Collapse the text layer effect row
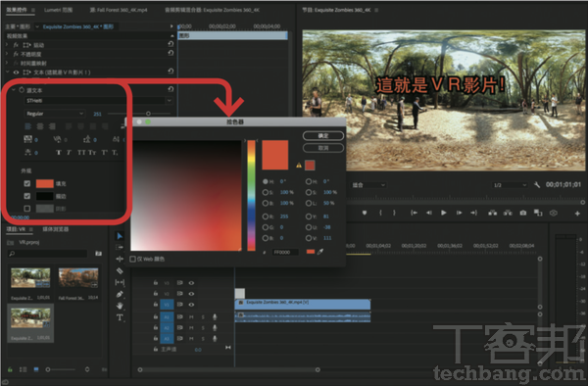Screen dimensions: 588x386 tap(7, 72)
